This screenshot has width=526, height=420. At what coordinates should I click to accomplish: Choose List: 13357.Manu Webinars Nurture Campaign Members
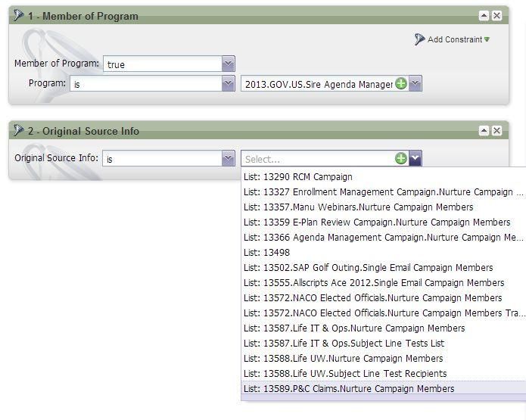pyautogui.click(x=358, y=207)
